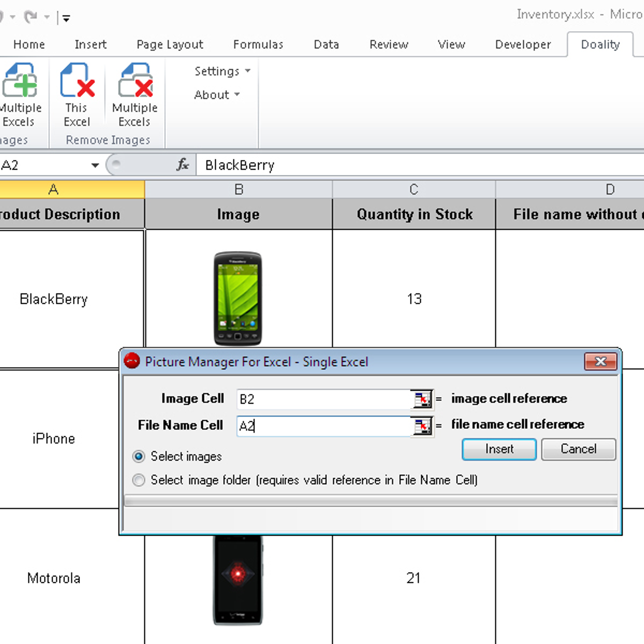
Task: Select column B header
Action: pos(239,189)
